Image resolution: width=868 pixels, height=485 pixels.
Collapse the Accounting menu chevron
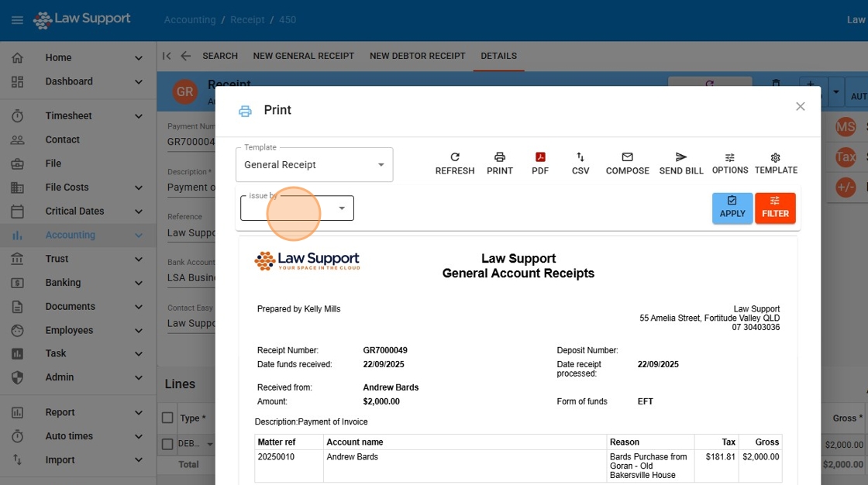(139, 236)
